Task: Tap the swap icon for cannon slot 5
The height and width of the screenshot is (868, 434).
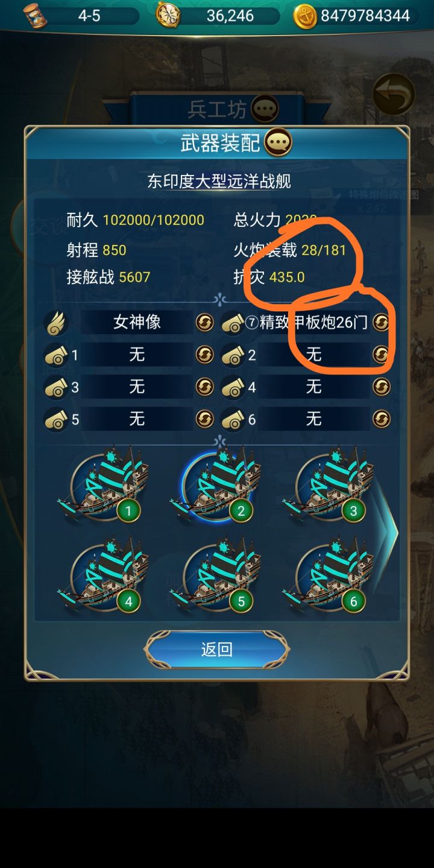Action: 204,419
